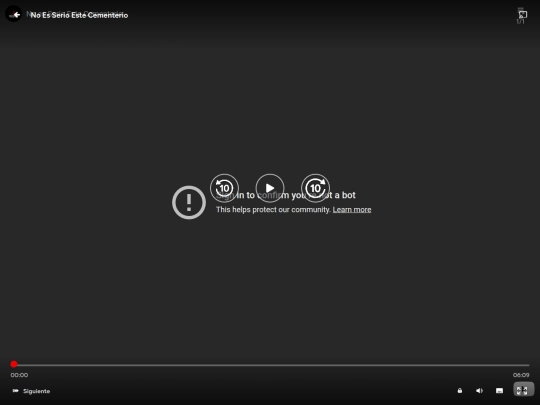Image resolution: width=540 pixels, height=405 pixels.
Task: Play the next video with Siguiente
Action: (x=31, y=391)
